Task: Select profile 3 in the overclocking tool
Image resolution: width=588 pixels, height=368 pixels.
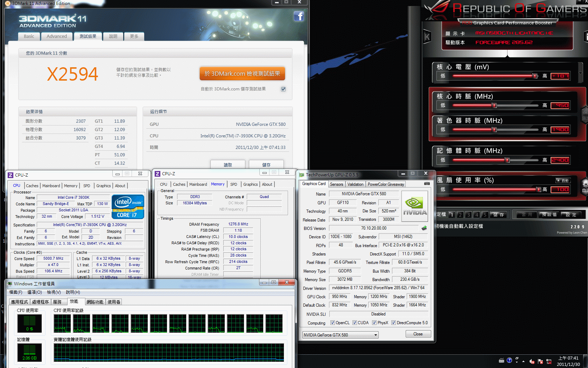Action: 468,215
